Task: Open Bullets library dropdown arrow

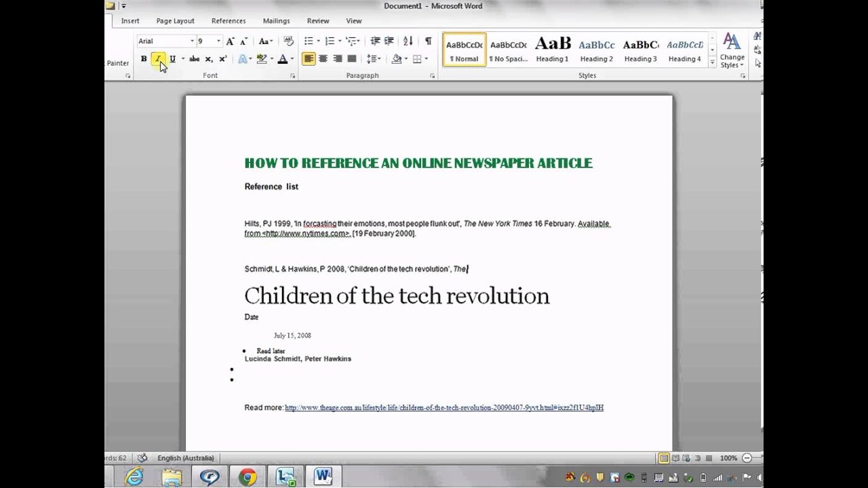Action: point(318,41)
